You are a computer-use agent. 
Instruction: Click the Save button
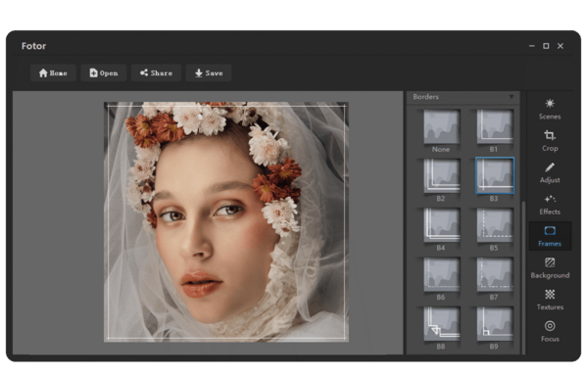tap(209, 72)
